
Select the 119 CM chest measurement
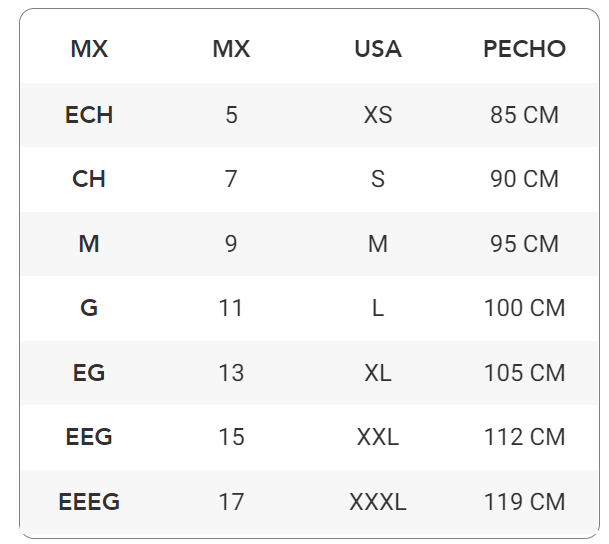(x=524, y=502)
